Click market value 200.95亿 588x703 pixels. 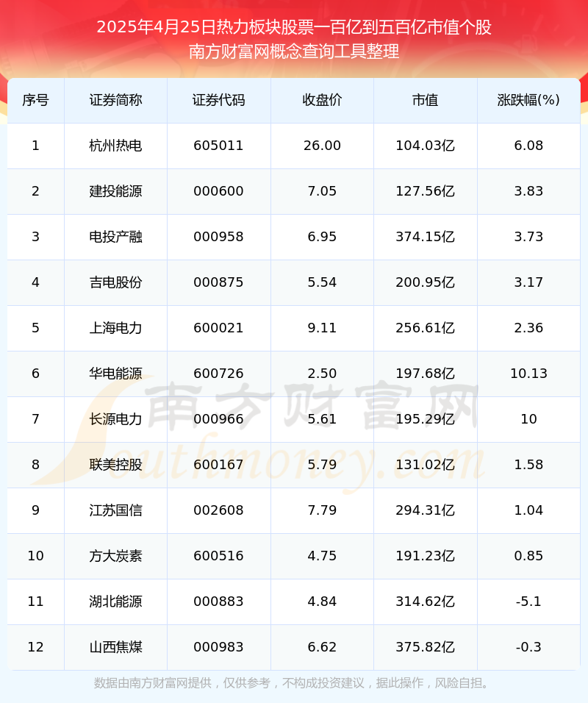425,282
